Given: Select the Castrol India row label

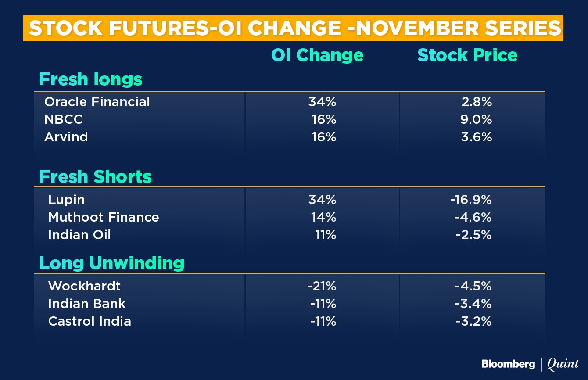Looking at the screenshot, I should coord(90,321).
